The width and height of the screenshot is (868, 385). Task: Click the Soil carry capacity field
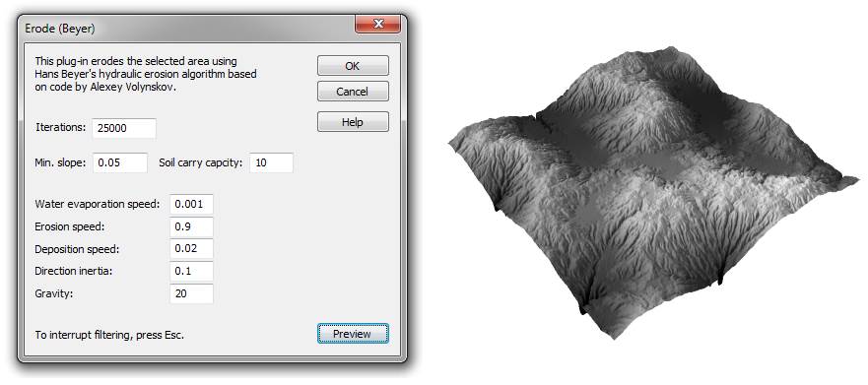pyautogui.click(x=271, y=163)
